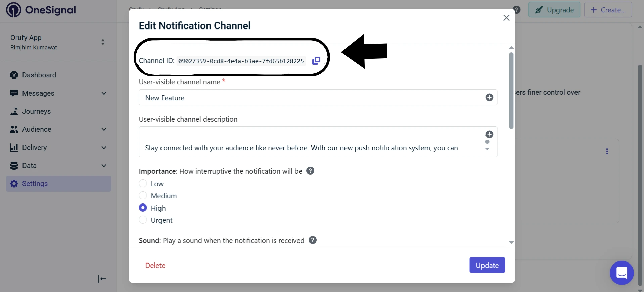Expand the Audience submenu chevron
Screen dimensions: 644x292
104,129
